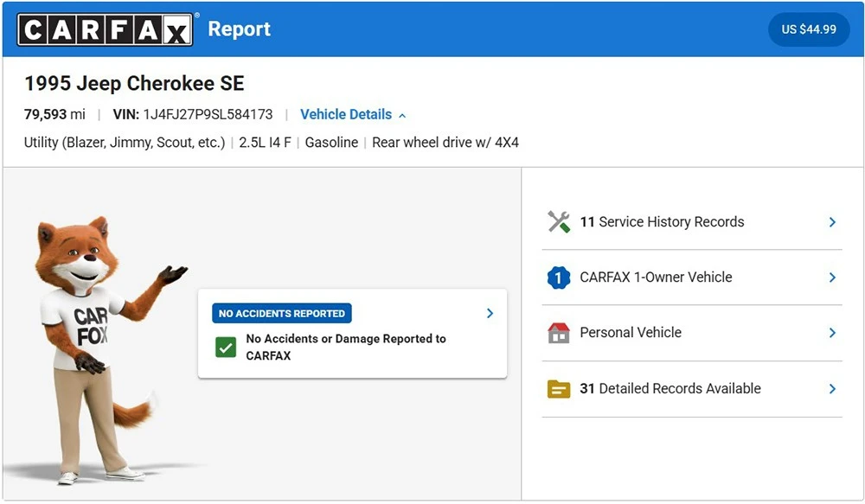Screen dimensions: 865x504
Task: Click the NO ACCIDENTS REPORTED badge
Action: (x=281, y=313)
